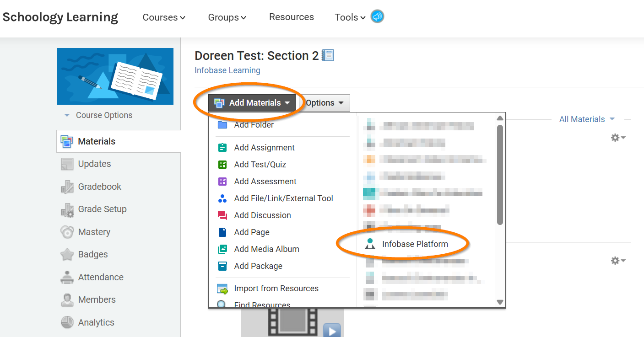Click the Badges star icon

point(67,254)
